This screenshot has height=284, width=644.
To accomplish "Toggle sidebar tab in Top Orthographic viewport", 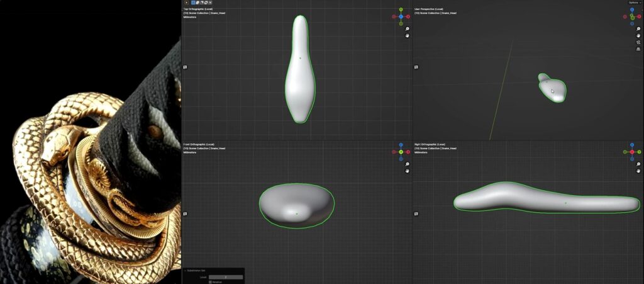I will (x=186, y=67).
